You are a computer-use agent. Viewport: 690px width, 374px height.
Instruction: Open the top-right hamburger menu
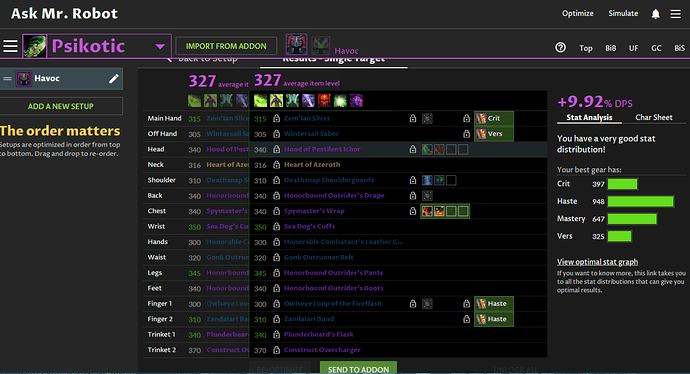pos(675,14)
